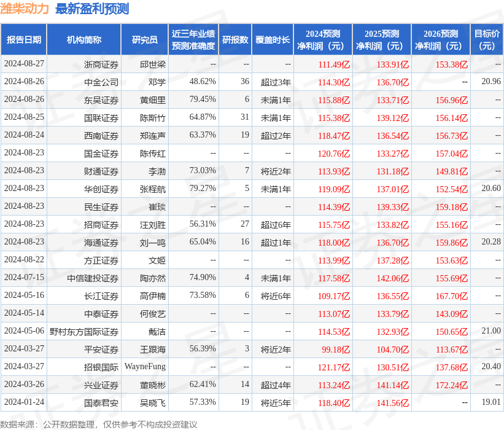Click accuracy value 48.62%
Image resolution: width=504 pixels, height=430 pixels.
(x=203, y=81)
